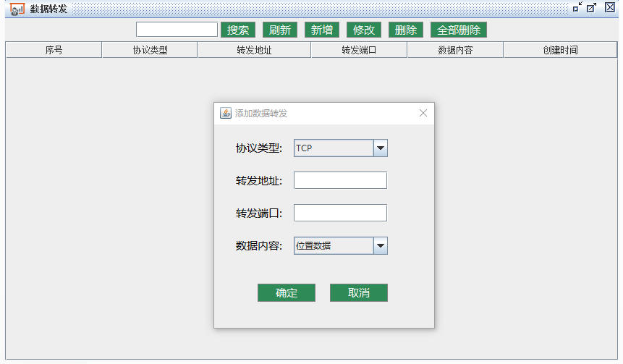
Task: Click the 创建时间 column header
Action: (x=560, y=51)
